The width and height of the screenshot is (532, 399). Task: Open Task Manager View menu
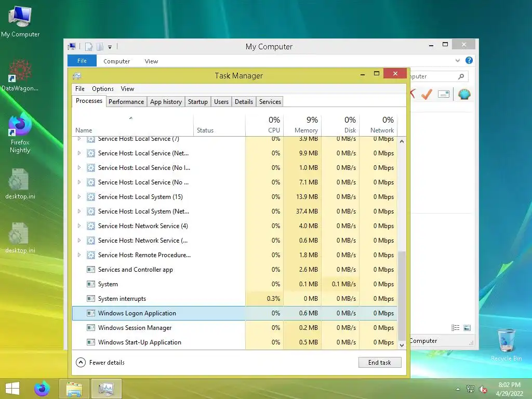point(128,88)
